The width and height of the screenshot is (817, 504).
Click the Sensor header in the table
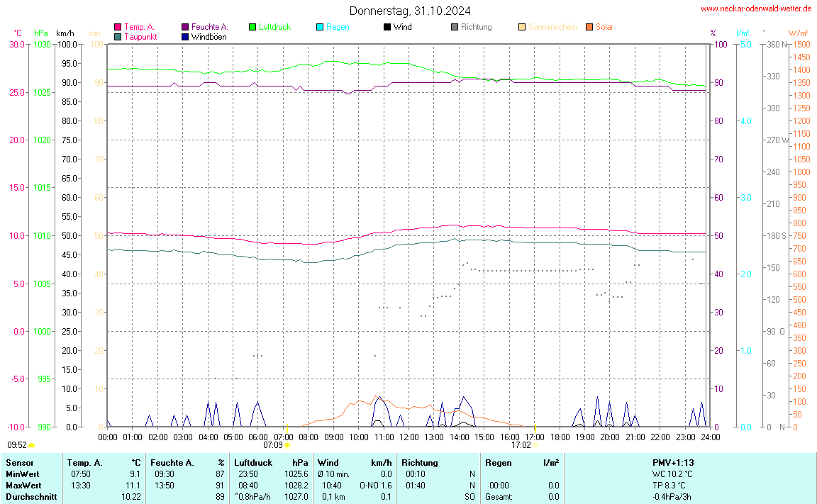(x=19, y=462)
